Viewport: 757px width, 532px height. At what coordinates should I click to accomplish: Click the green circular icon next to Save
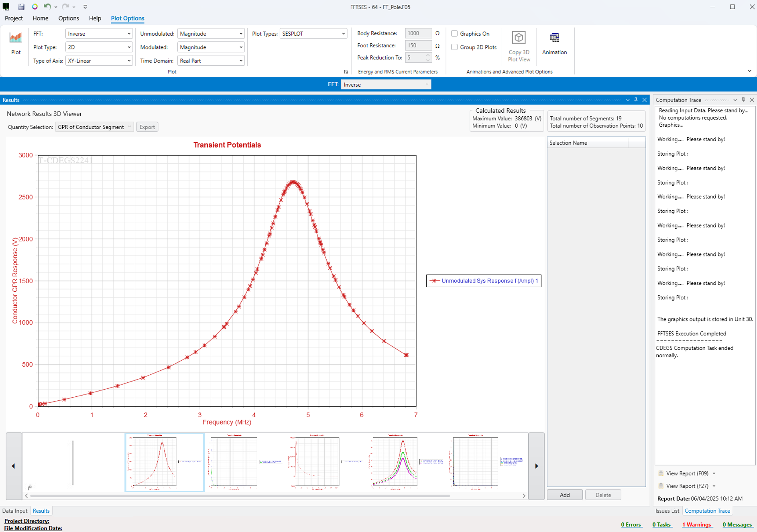click(35, 7)
